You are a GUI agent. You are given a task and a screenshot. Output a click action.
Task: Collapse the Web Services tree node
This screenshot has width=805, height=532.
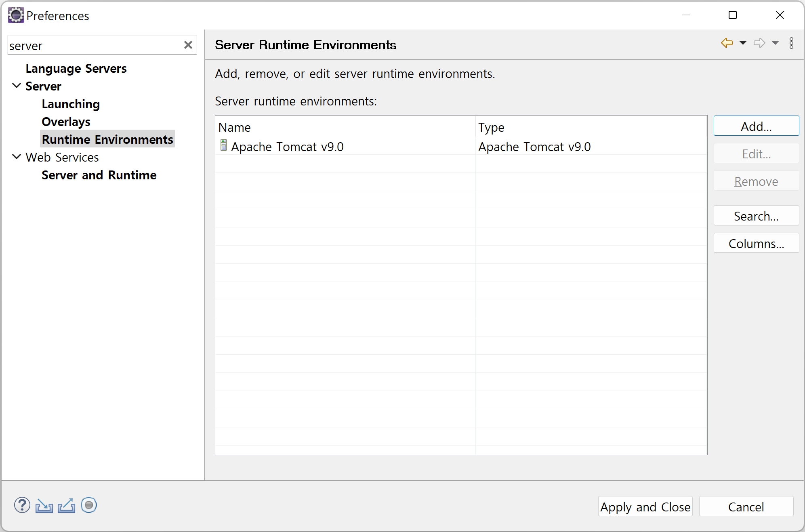point(17,157)
